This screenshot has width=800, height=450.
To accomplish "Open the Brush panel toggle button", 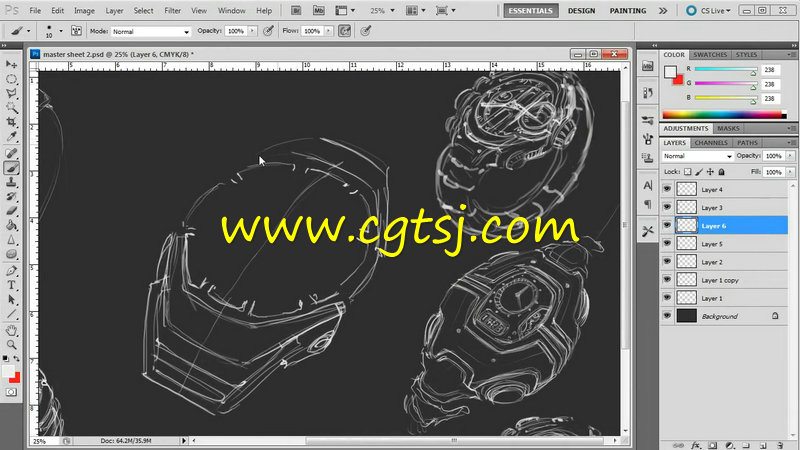I will 76,31.
